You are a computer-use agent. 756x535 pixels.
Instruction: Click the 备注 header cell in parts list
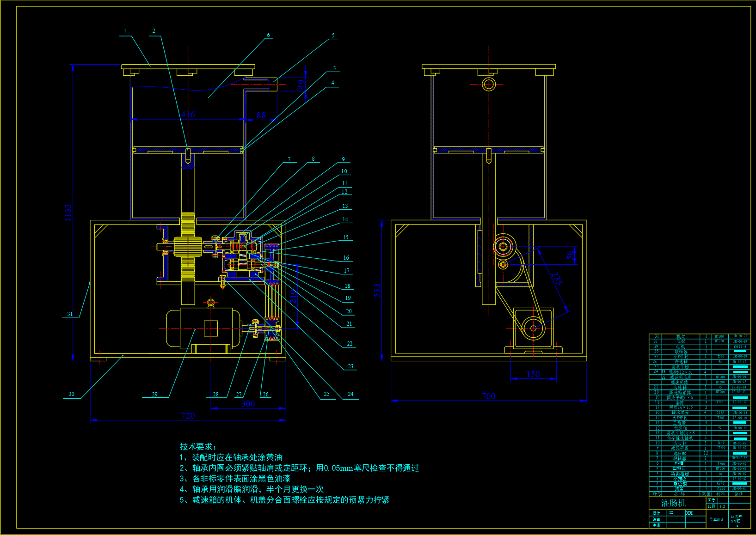pos(739,494)
